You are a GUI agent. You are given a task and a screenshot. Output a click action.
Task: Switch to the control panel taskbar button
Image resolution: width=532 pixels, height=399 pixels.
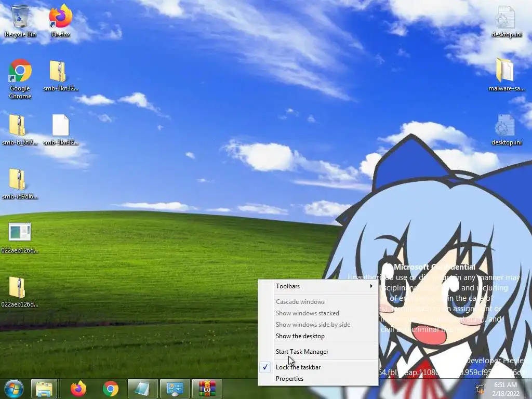pos(175,389)
